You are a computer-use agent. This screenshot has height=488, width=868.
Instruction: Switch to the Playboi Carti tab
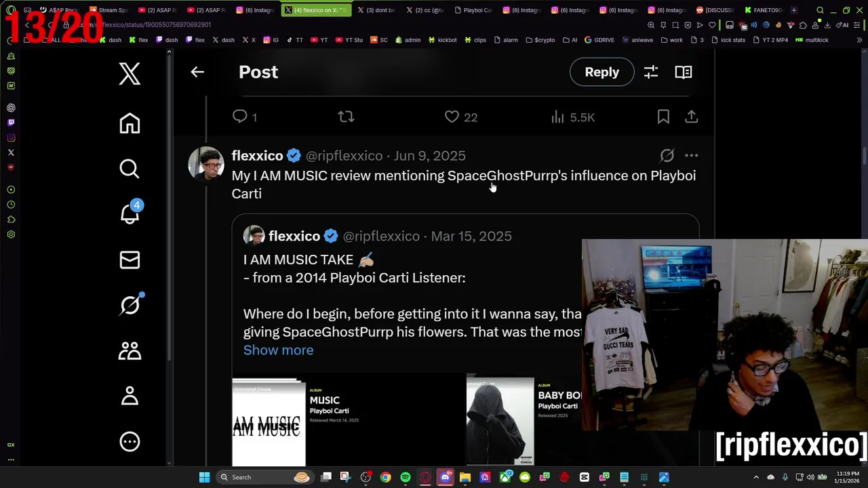click(x=473, y=10)
